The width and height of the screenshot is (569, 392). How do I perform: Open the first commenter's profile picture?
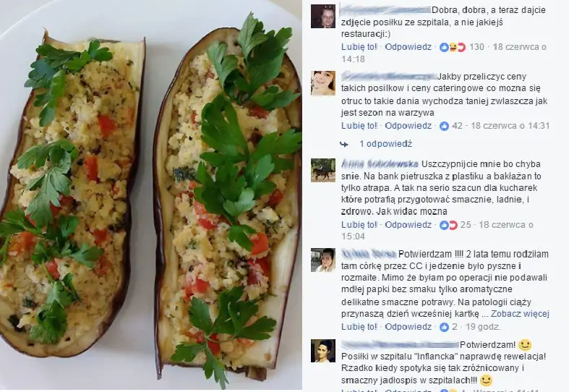(x=323, y=17)
